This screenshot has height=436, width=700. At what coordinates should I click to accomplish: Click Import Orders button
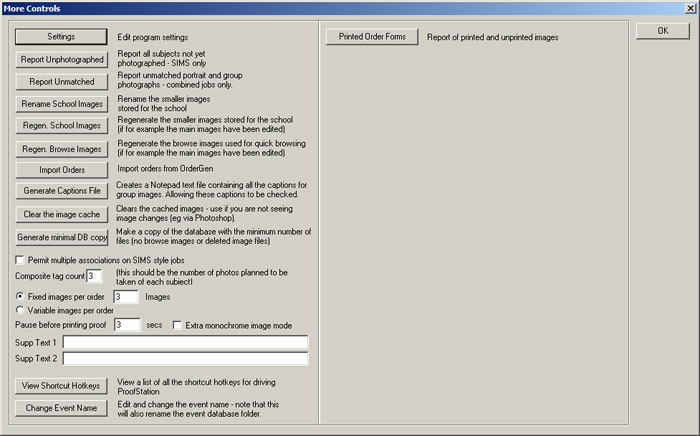[x=61, y=170]
